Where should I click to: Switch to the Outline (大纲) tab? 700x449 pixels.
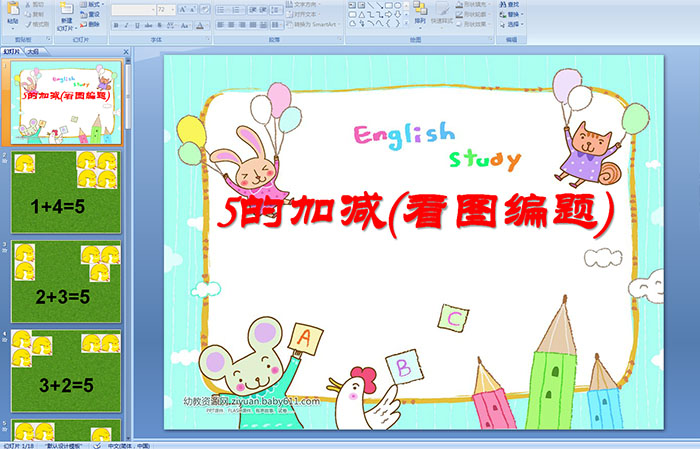[x=33, y=50]
